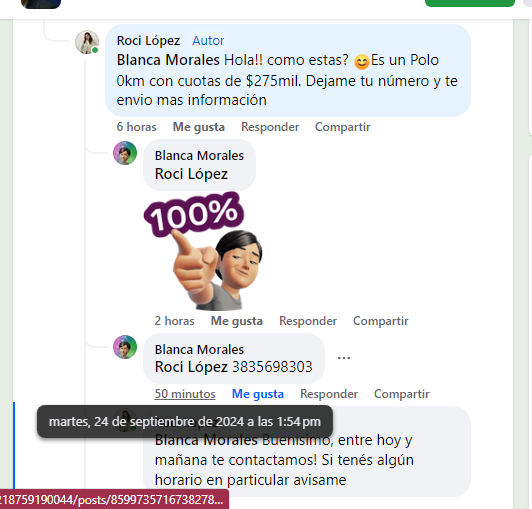Click the Blanca Morales mention in the Polo comment
The height and width of the screenshot is (509, 532).
click(x=168, y=60)
